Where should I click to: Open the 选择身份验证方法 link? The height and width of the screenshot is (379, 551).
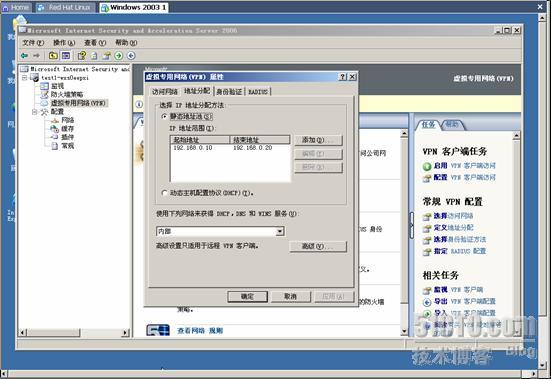pos(460,240)
